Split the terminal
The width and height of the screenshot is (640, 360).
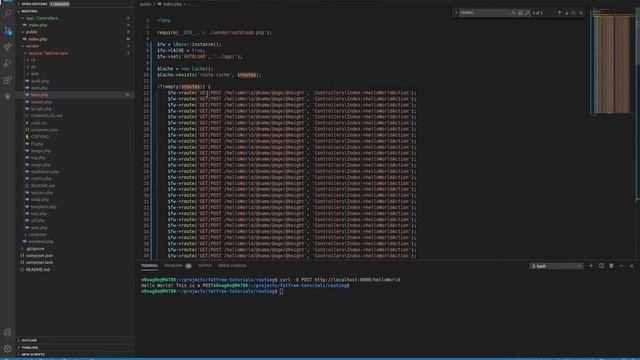[x=601, y=266]
